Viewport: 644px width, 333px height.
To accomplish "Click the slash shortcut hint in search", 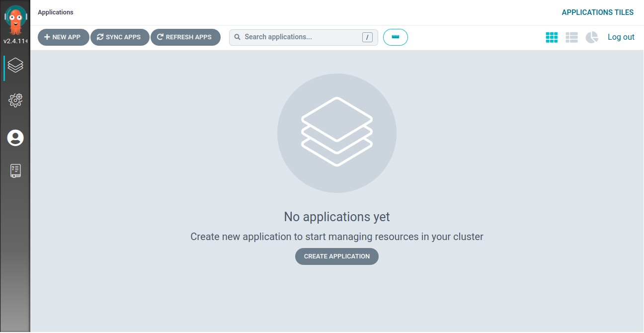I will click(367, 37).
